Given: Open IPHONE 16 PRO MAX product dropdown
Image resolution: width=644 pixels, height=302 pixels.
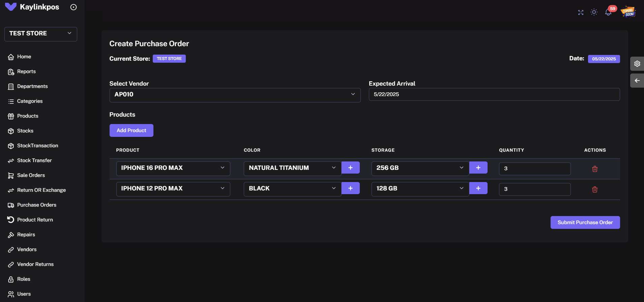Looking at the screenshot, I should (x=173, y=169).
